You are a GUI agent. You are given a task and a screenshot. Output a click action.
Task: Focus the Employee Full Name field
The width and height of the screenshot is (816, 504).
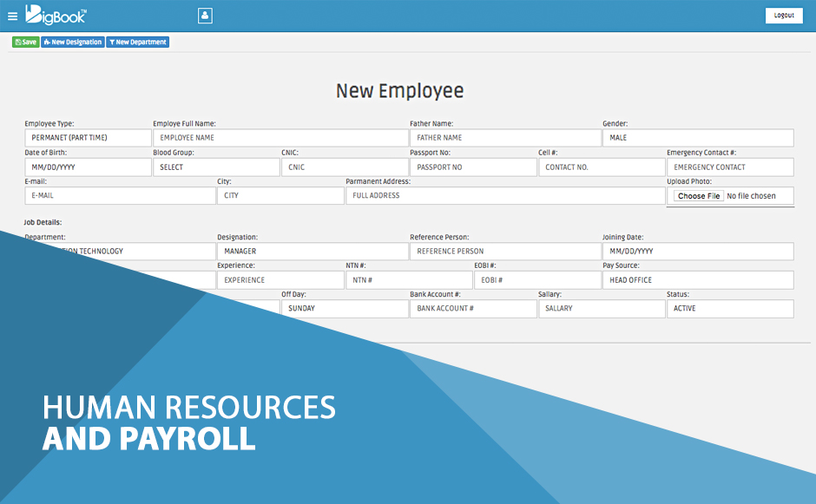pyautogui.click(x=280, y=138)
